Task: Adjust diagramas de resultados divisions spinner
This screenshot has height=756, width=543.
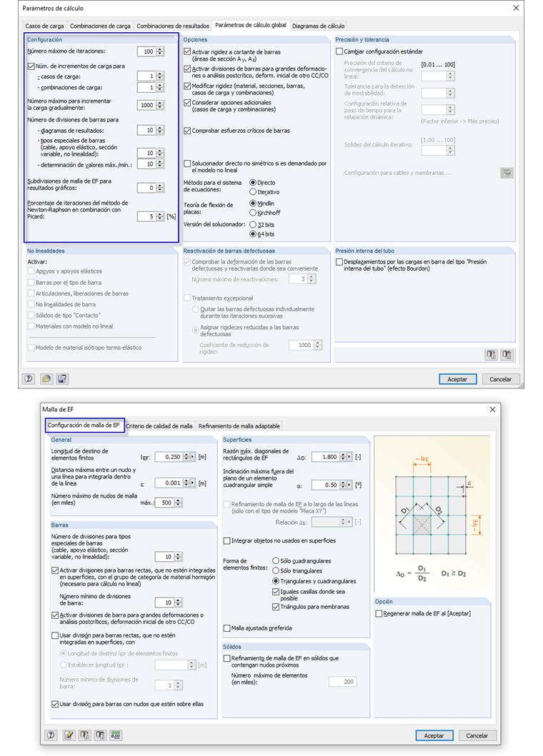Action: pos(160,130)
